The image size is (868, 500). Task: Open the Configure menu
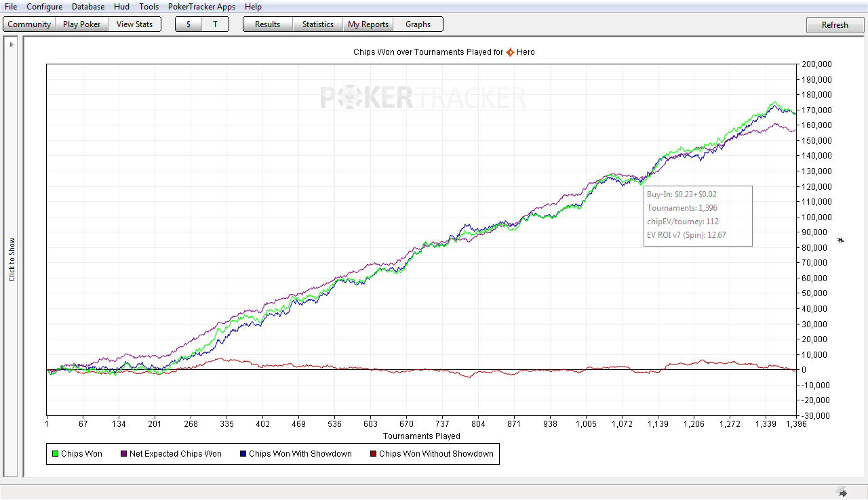pyautogui.click(x=45, y=7)
